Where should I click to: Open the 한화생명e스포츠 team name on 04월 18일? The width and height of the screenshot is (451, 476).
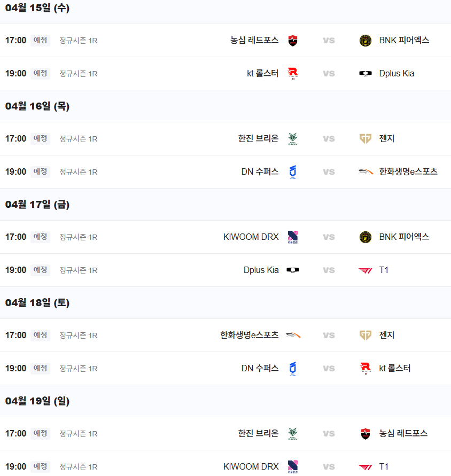pos(249,335)
